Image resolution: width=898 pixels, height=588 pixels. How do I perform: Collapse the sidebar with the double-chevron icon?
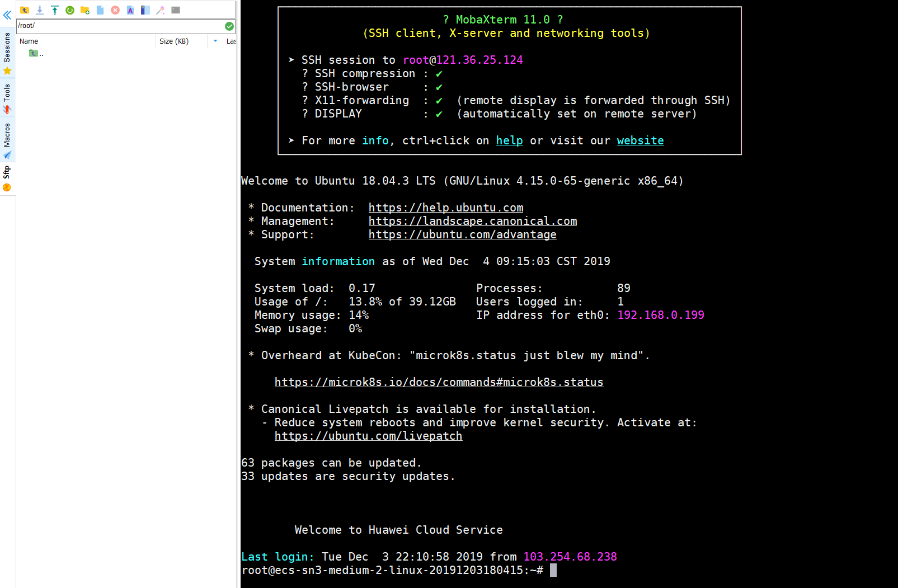point(7,15)
